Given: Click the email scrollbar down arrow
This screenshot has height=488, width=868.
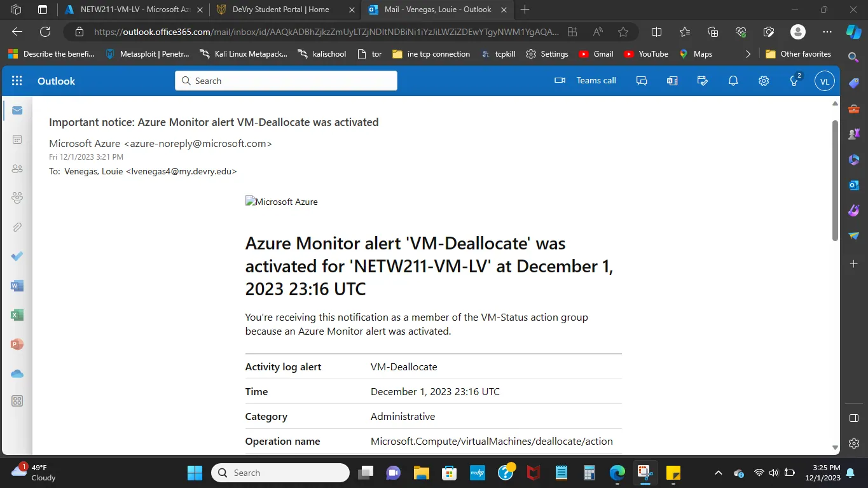Looking at the screenshot, I should point(836,447).
